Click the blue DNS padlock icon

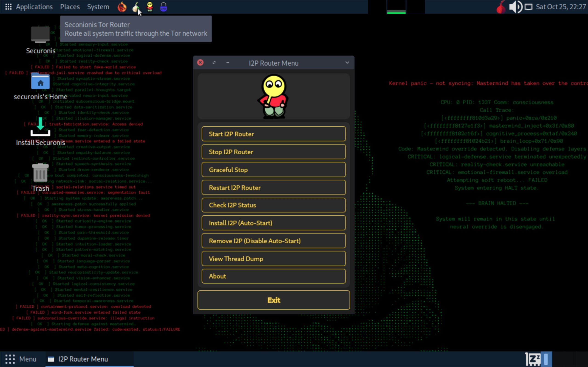[164, 7]
